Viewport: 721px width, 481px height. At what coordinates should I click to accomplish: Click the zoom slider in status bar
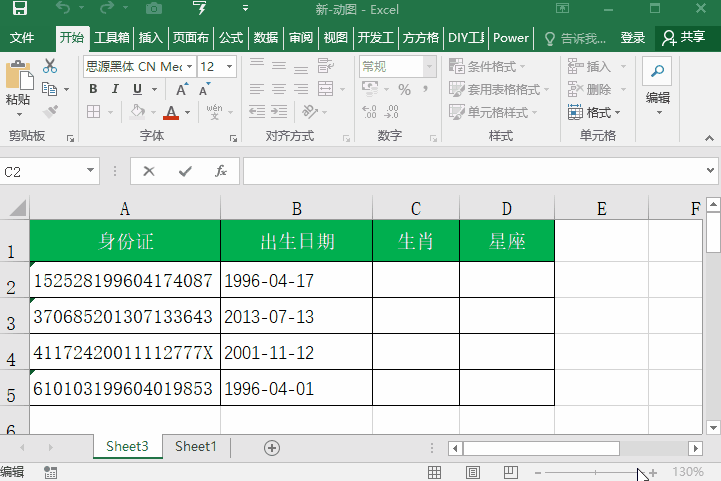[x=595, y=472]
